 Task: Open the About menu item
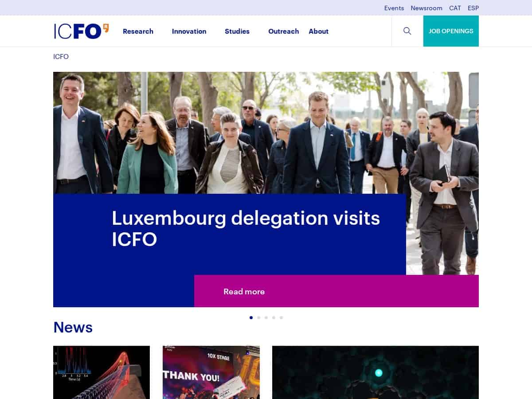[318, 31]
